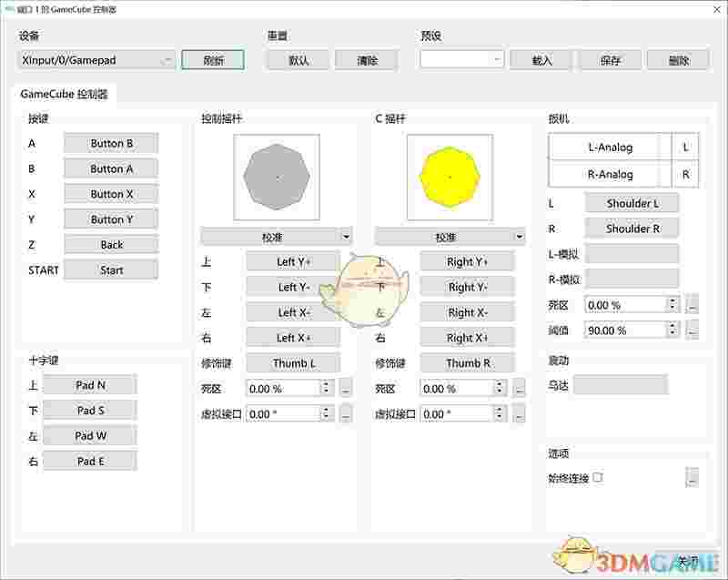This screenshot has width=728, height=580.
Task: Expand the 校准 dropdown under the C stick
Action: [x=449, y=236]
